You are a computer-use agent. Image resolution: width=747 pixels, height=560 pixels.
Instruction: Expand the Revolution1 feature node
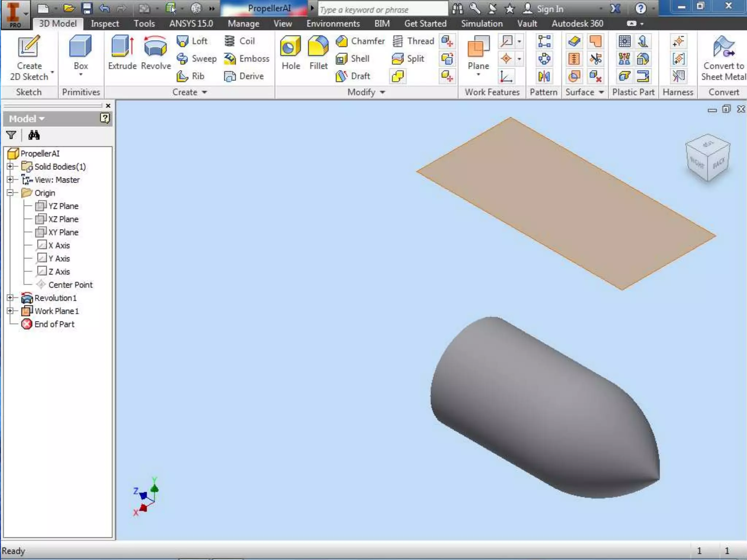click(10, 298)
